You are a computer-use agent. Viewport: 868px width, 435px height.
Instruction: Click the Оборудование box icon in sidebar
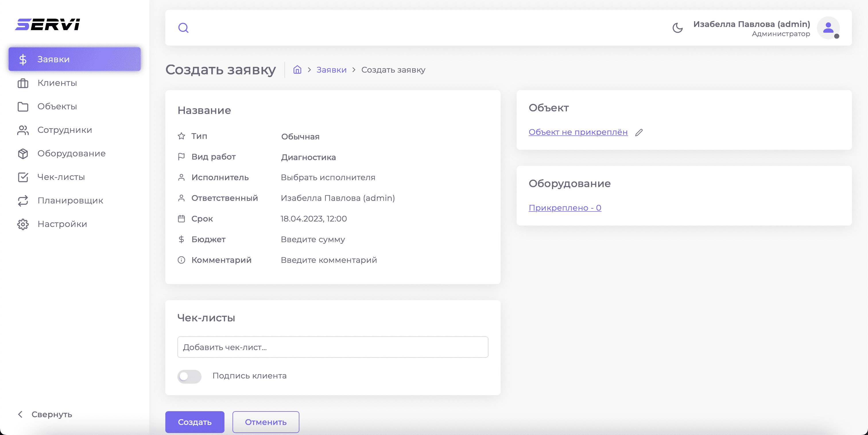pos(23,154)
